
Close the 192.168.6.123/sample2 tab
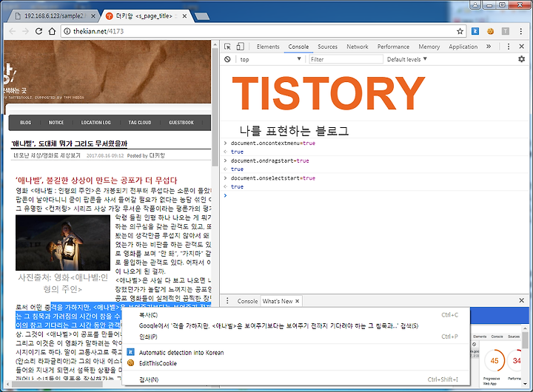point(93,16)
